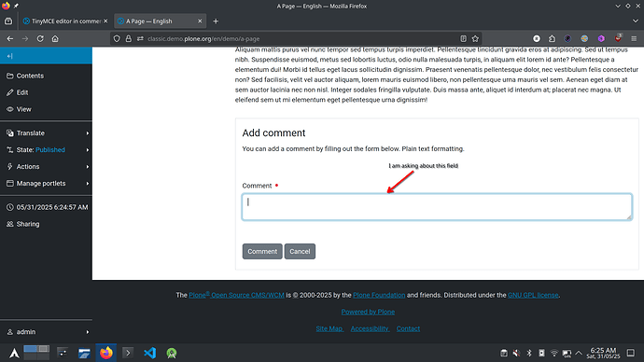The image size is (644, 362).
Task: Open the clock showing 6:25 AM
Action: coord(603,353)
